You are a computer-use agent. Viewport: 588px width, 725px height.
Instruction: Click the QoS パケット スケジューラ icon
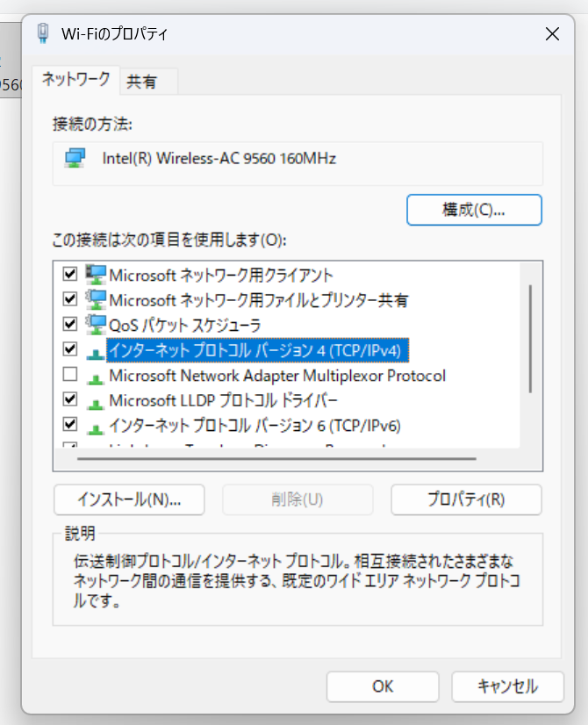pos(95,325)
